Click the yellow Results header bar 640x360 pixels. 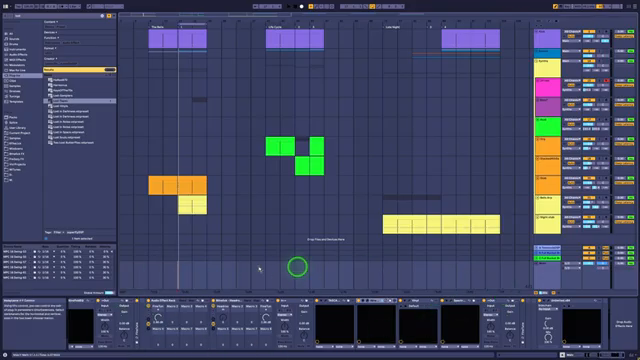coord(79,70)
